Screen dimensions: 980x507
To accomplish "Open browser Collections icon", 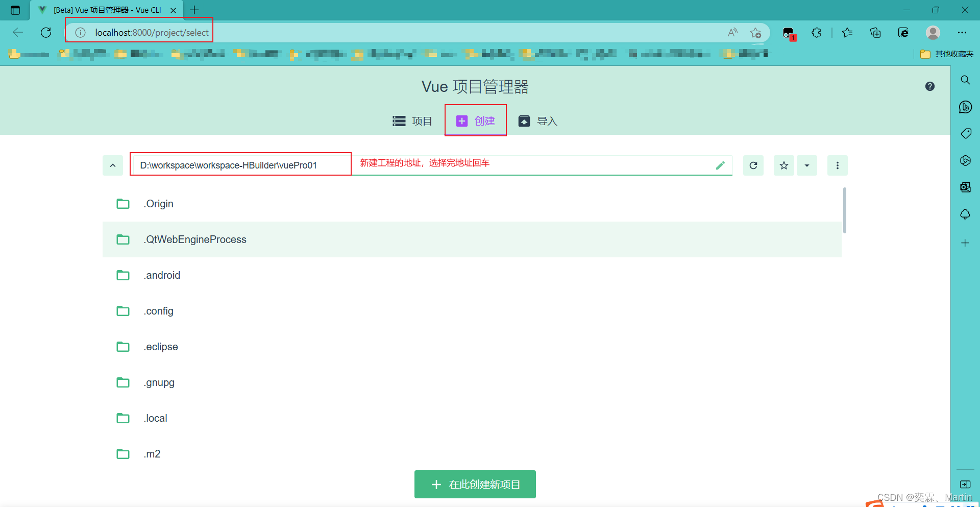I will (875, 33).
